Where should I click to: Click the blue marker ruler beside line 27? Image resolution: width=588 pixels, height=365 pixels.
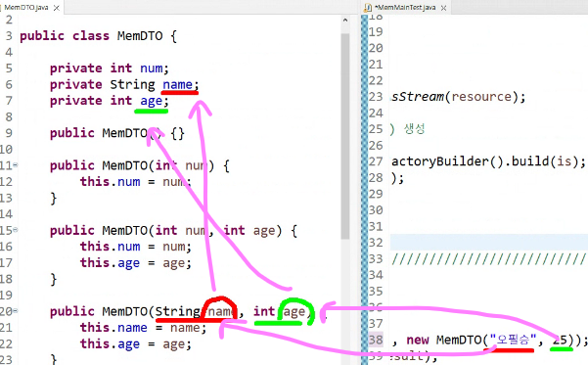(x=364, y=161)
